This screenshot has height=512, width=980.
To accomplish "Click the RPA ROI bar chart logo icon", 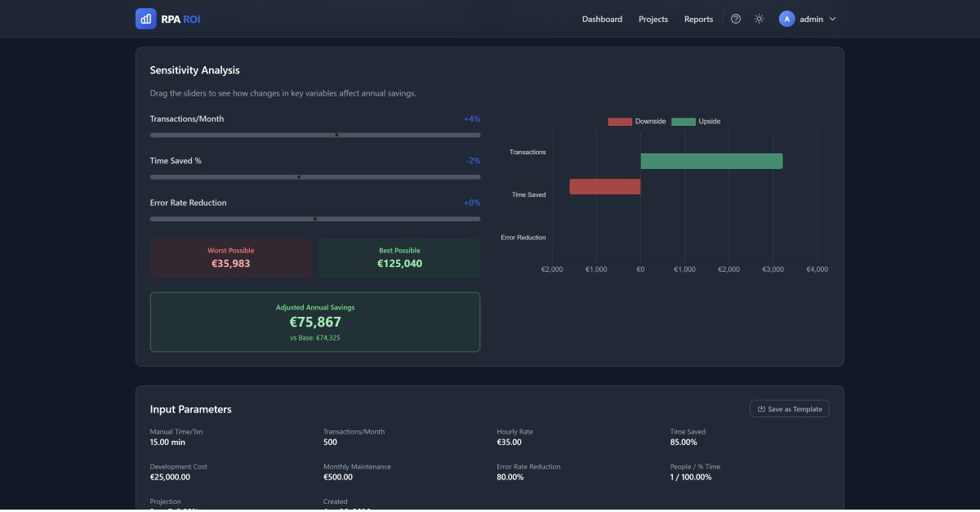I will point(145,19).
